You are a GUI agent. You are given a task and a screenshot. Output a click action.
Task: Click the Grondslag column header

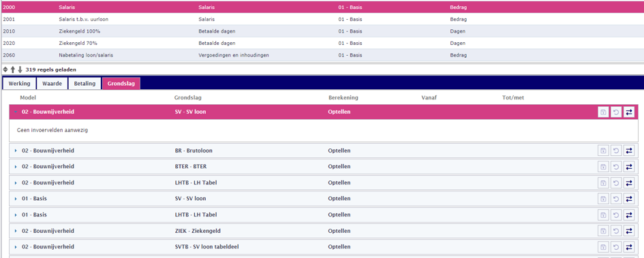tap(187, 97)
